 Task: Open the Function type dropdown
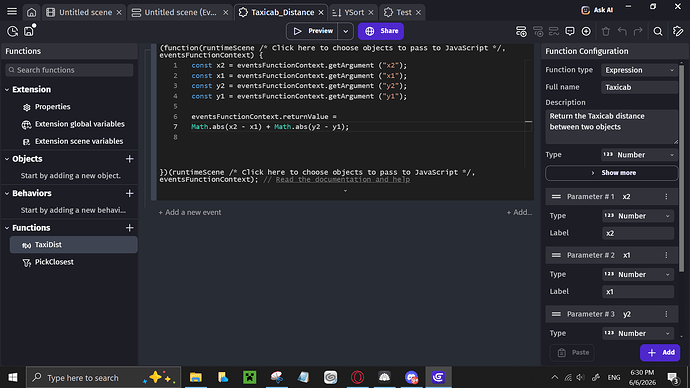(x=639, y=70)
